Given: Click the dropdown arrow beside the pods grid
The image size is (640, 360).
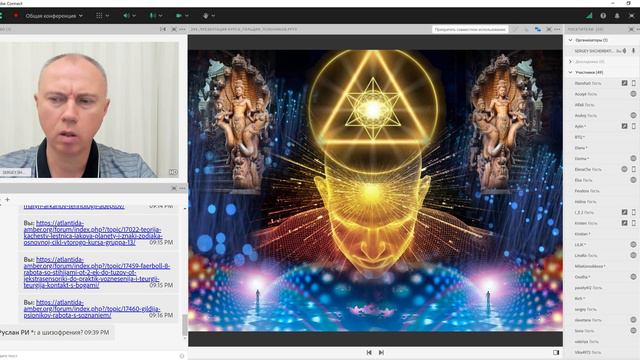Looking at the screenshot, I should [x=107, y=16].
